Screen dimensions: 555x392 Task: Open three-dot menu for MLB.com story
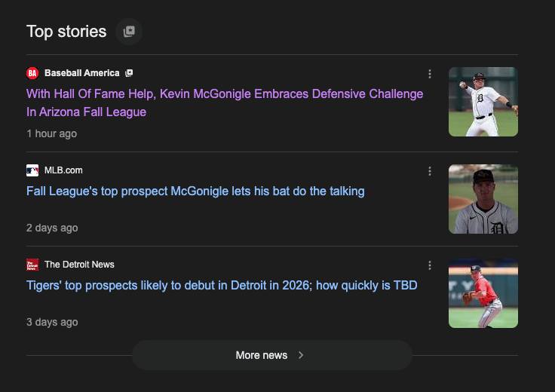click(x=430, y=171)
